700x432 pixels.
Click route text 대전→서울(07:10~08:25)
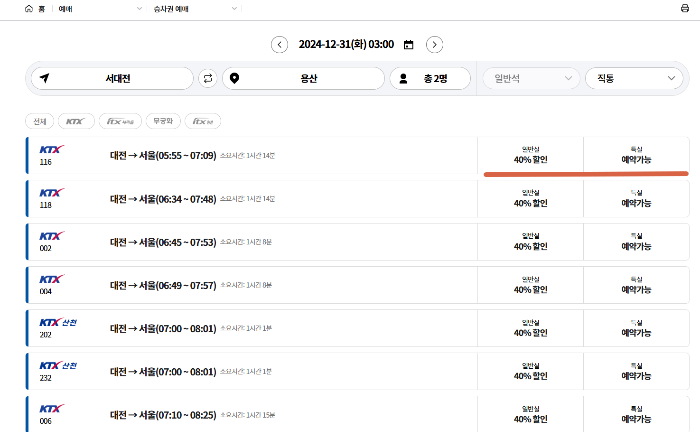(x=163, y=415)
